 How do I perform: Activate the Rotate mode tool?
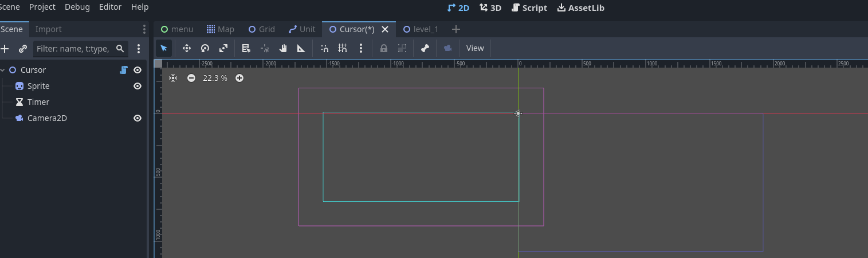[205, 48]
